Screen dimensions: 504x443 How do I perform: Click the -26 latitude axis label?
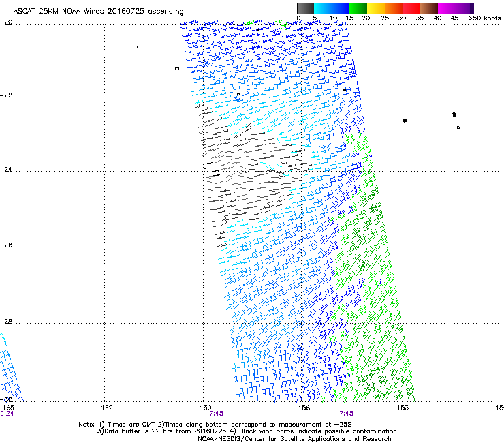[6, 245]
